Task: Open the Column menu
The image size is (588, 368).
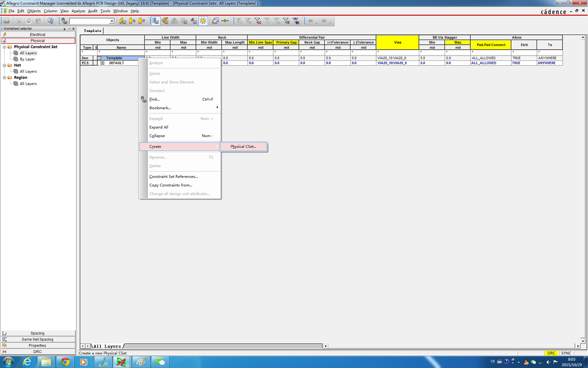Action: [x=51, y=11]
